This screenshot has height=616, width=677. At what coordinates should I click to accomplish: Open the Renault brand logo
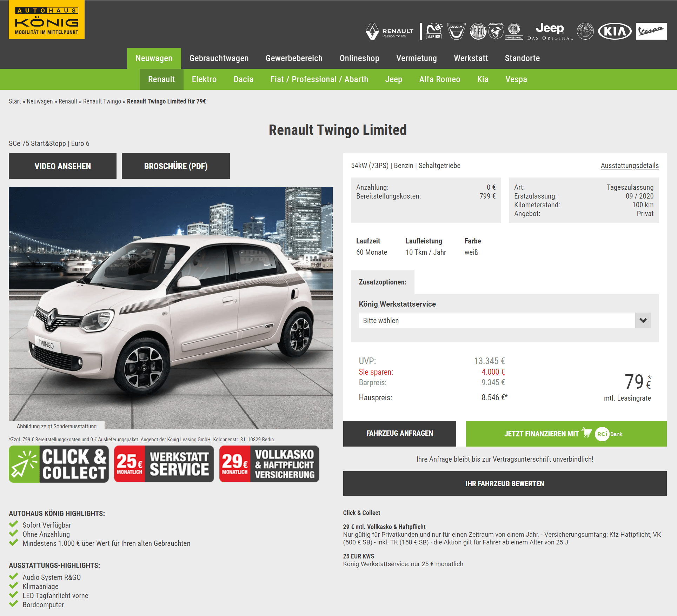(390, 32)
